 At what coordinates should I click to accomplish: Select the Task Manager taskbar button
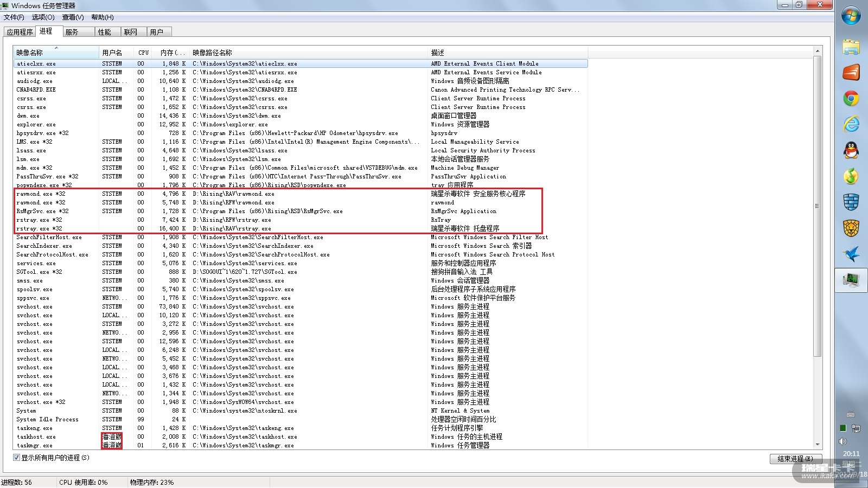pos(851,280)
